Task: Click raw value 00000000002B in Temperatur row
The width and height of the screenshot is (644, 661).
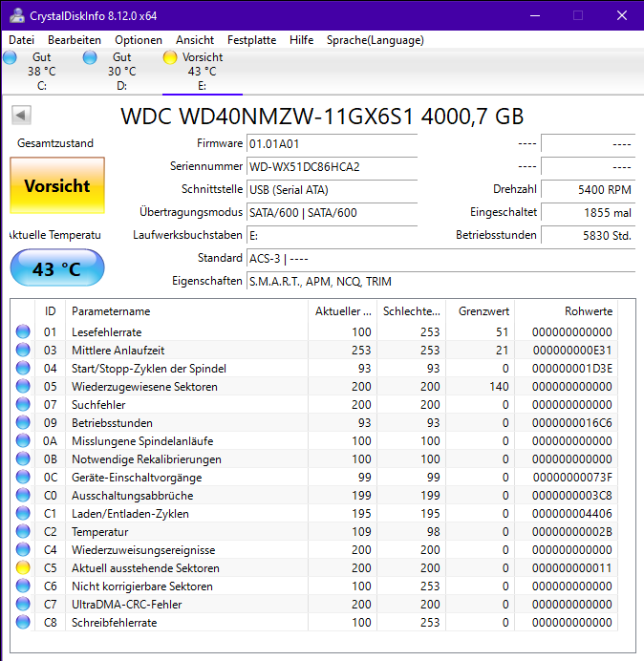Action: (x=572, y=532)
